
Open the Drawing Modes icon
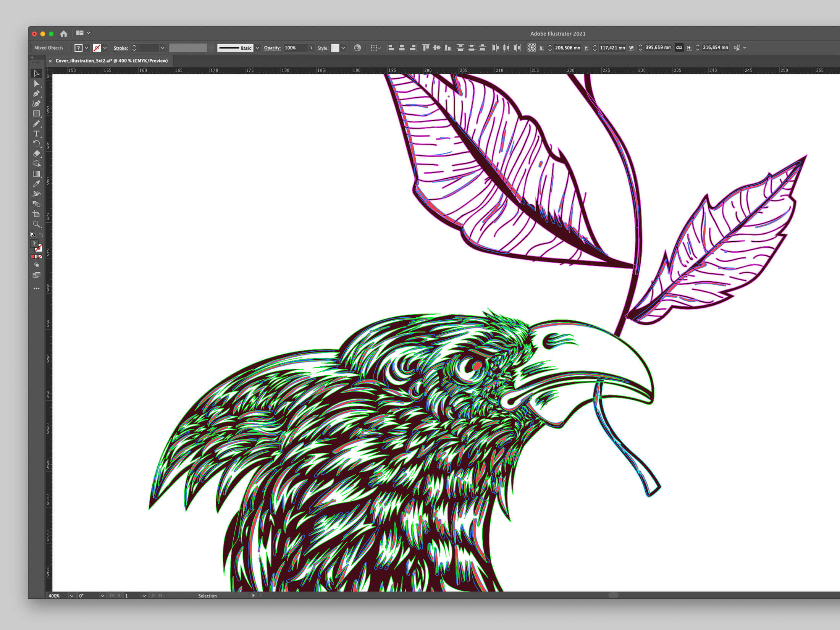click(37, 265)
